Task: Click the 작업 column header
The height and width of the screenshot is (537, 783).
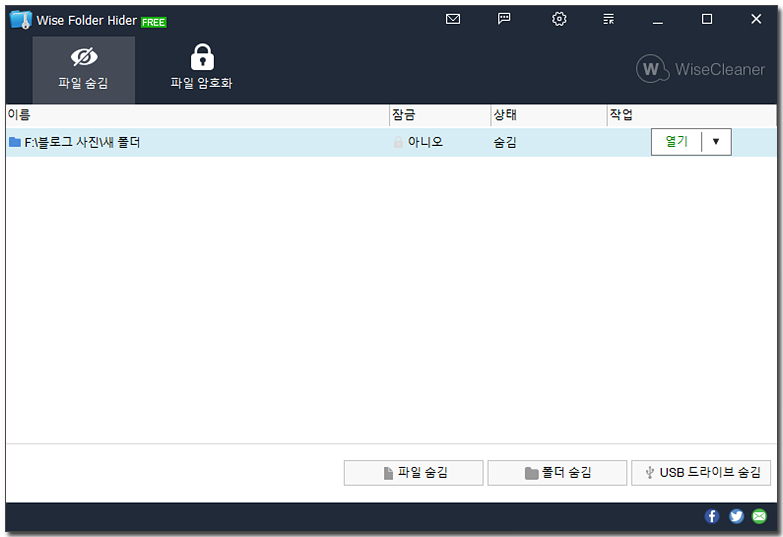Action: point(692,115)
